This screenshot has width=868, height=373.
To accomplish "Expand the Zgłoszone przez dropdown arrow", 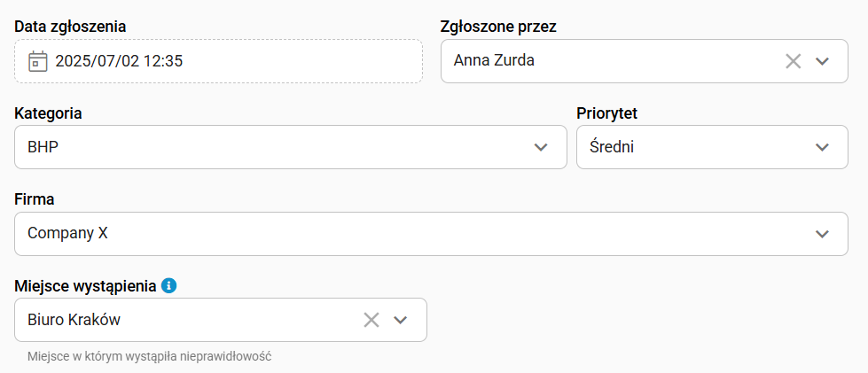I will (822, 61).
